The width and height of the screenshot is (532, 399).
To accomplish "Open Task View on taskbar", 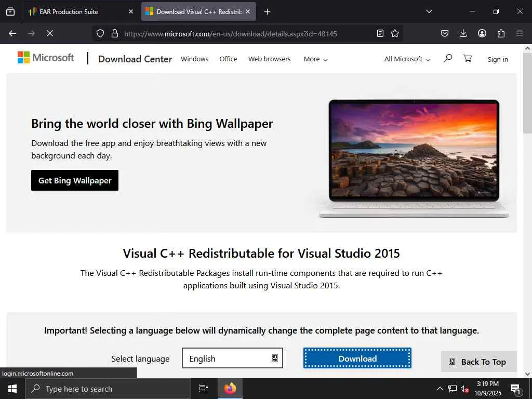I will 204,389.
